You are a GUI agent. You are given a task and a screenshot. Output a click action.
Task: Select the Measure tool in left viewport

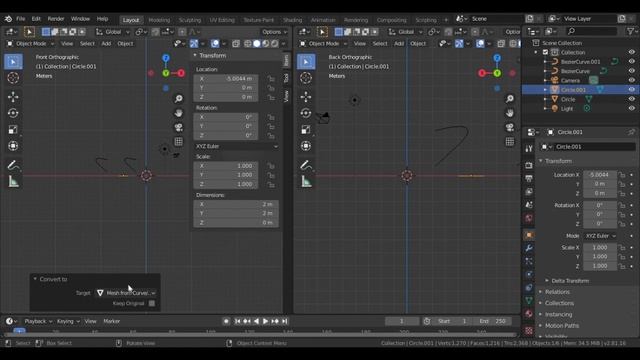(13, 182)
